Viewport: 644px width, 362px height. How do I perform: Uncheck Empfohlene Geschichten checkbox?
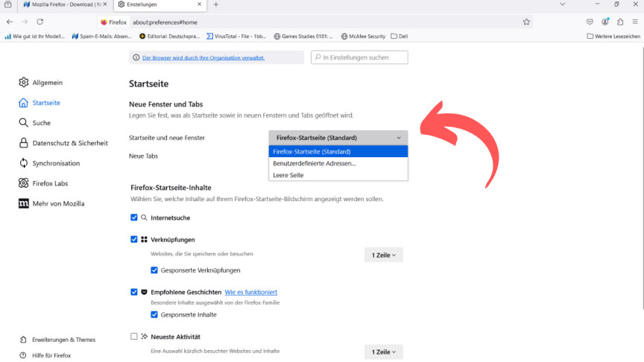pyautogui.click(x=134, y=292)
